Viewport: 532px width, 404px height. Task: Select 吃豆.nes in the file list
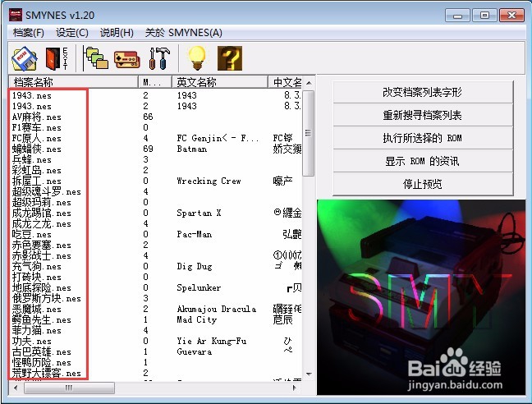31,234
